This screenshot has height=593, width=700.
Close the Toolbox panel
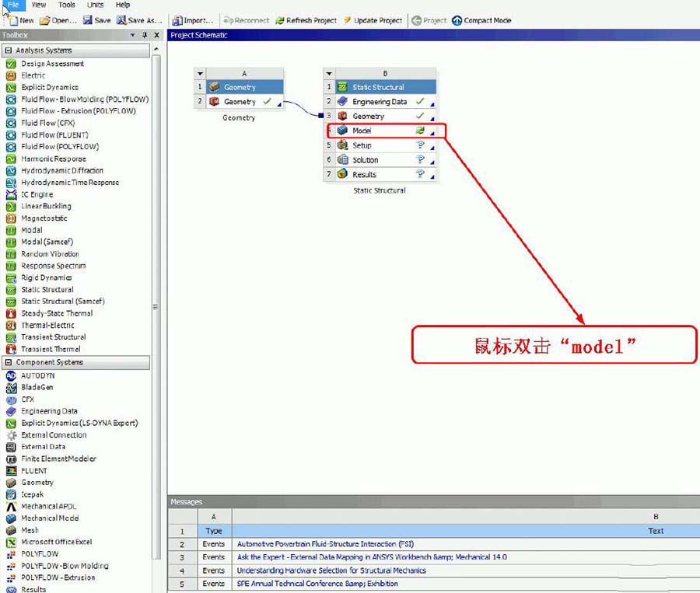point(156,35)
